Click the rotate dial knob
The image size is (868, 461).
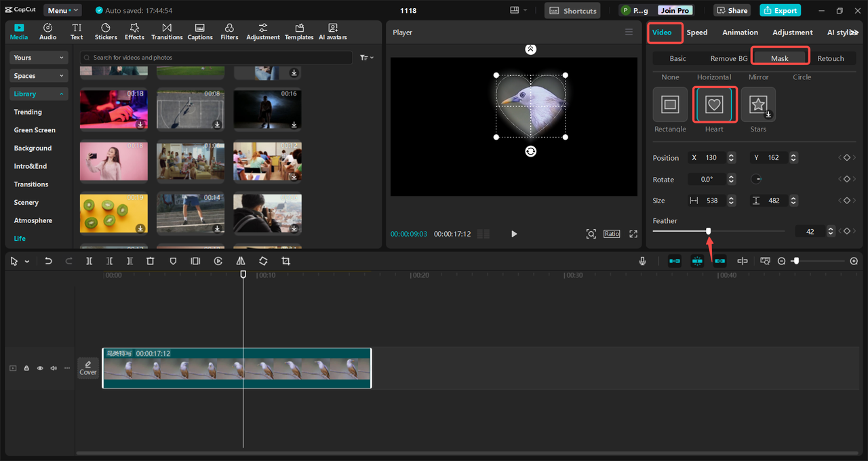click(x=757, y=179)
